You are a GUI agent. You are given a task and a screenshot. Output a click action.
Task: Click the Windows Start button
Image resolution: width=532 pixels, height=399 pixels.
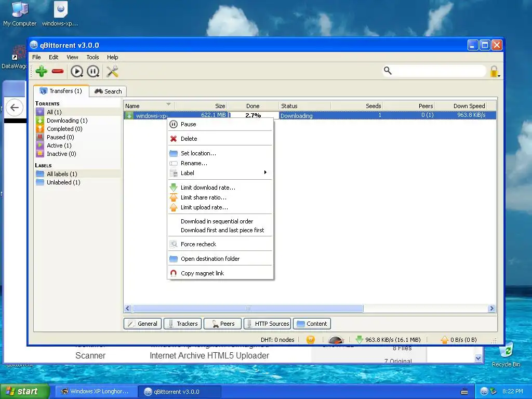click(24, 392)
